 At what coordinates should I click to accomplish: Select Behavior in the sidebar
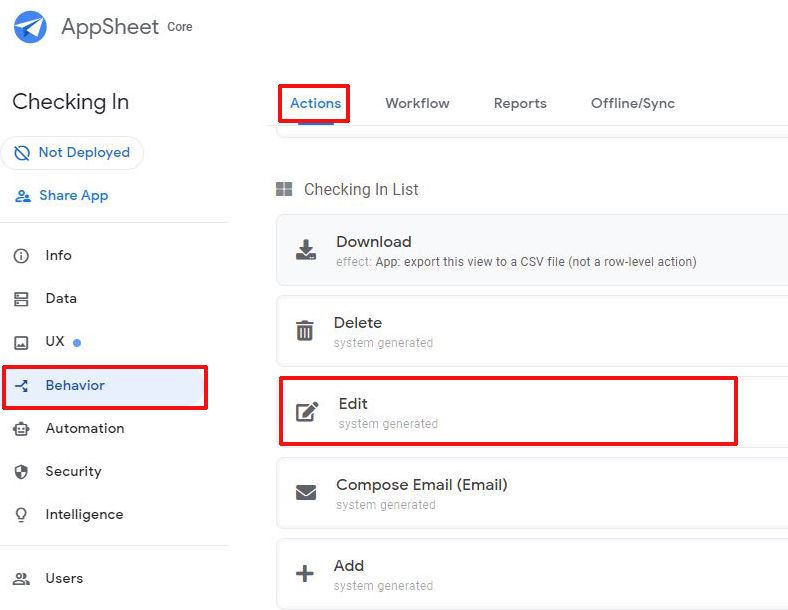tap(105, 387)
